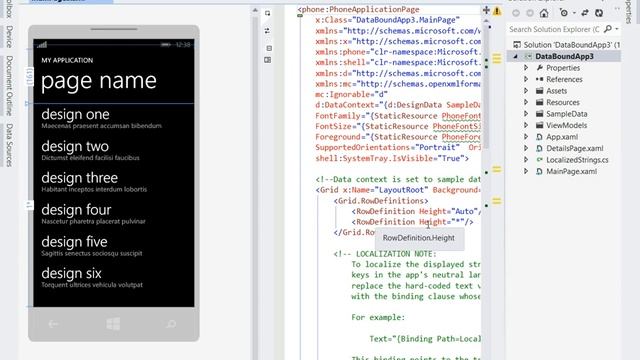Image resolution: width=640 pixels, height=360 pixels.
Task: Open the search options dropdown arrow
Action: point(617,29)
